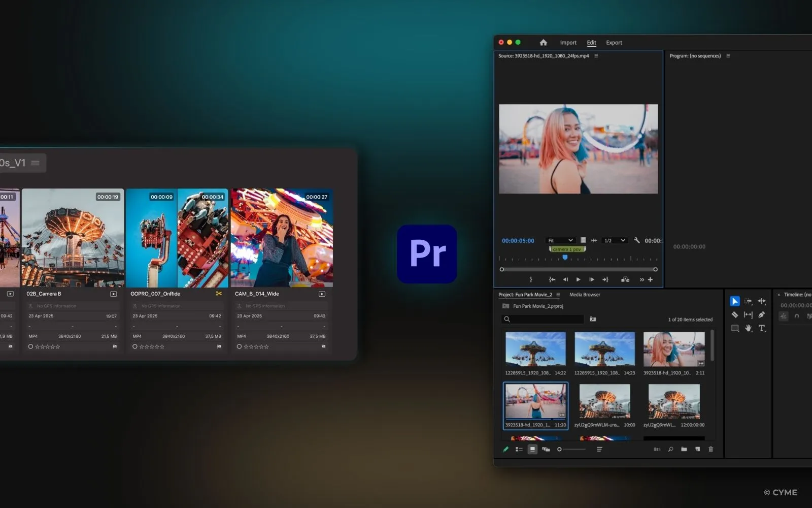Play the source clip
Viewport: 812px width, 508px height.
point(578,279)
